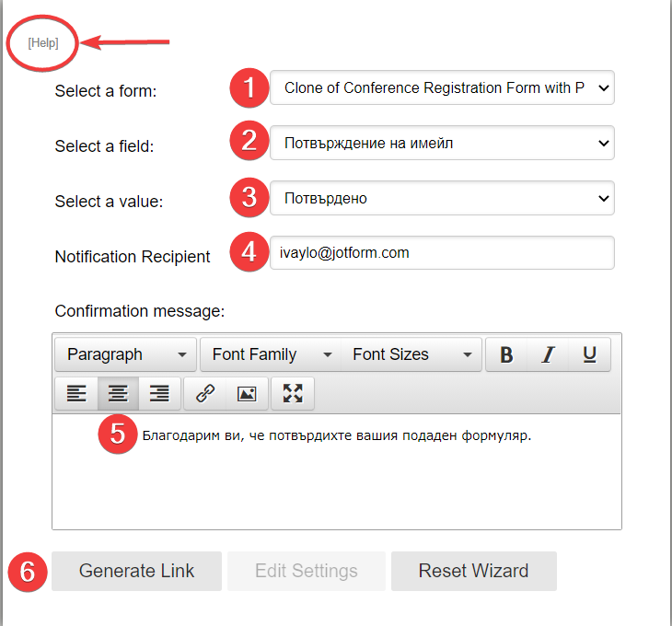Image resolution: width=672 pixels, height=626 pixels.
Task: Center align the confirmation message
Action: [118, 394]
